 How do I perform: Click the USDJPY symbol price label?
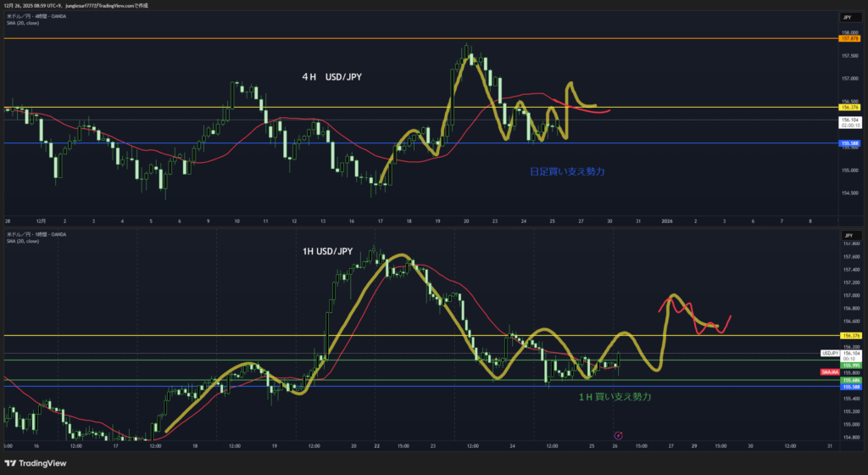pyautogui.click(x=830, y=352)
